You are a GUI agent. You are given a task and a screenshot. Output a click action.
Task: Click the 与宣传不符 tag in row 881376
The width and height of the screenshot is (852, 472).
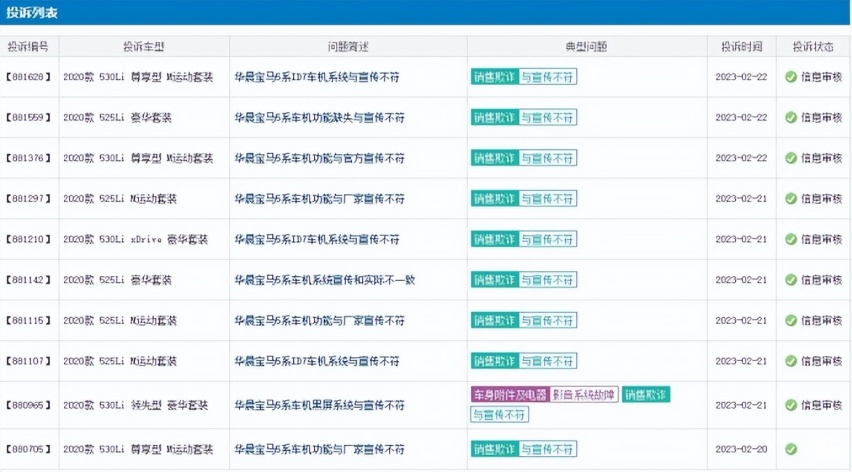click(547, 158)
